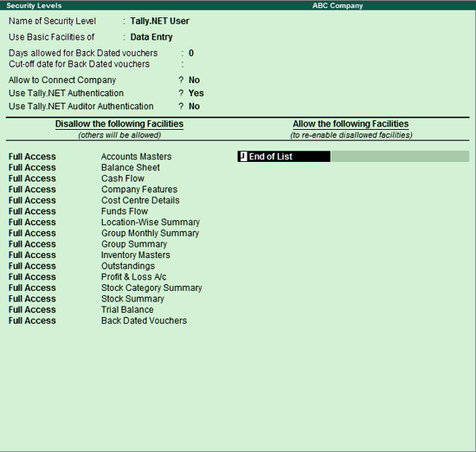The image size is (476, 452).
Task: Select Profit & Loss A/c facility row
Action: (134, 277)
